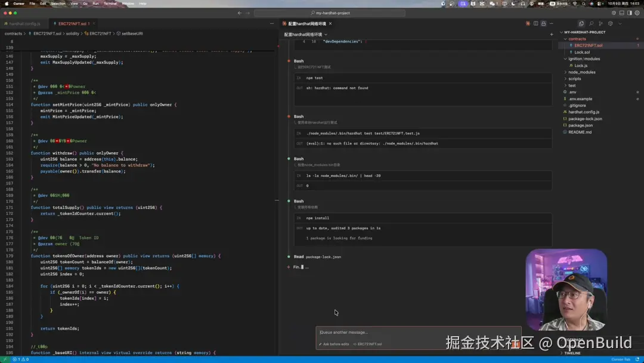Toggle the editor lock icon

click(543, 24)
